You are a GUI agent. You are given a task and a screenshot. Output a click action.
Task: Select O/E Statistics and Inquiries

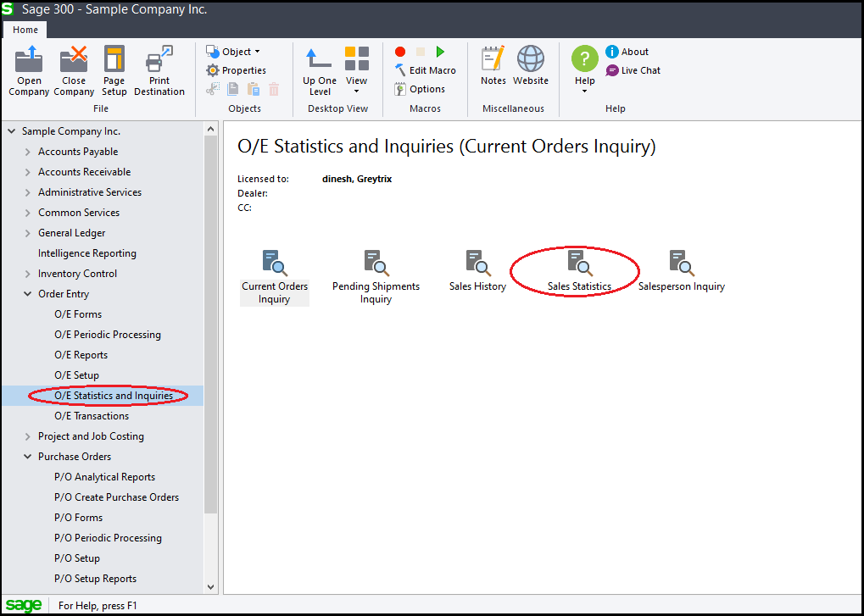point(114,396)
